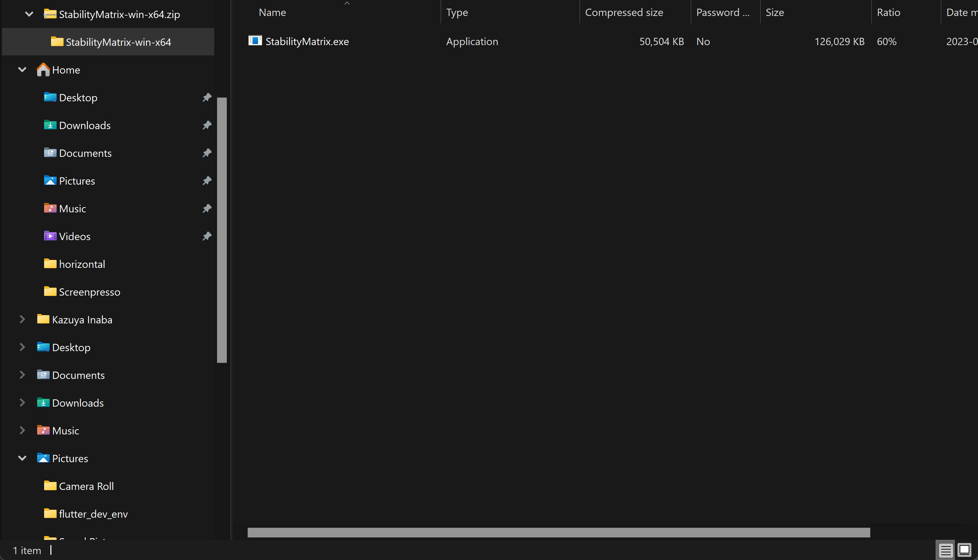This screenshot has width=978, height=560.
Task: Select the StabilityMatrix-win-x64.zip archive icon
Action: [x=50, y=15]
